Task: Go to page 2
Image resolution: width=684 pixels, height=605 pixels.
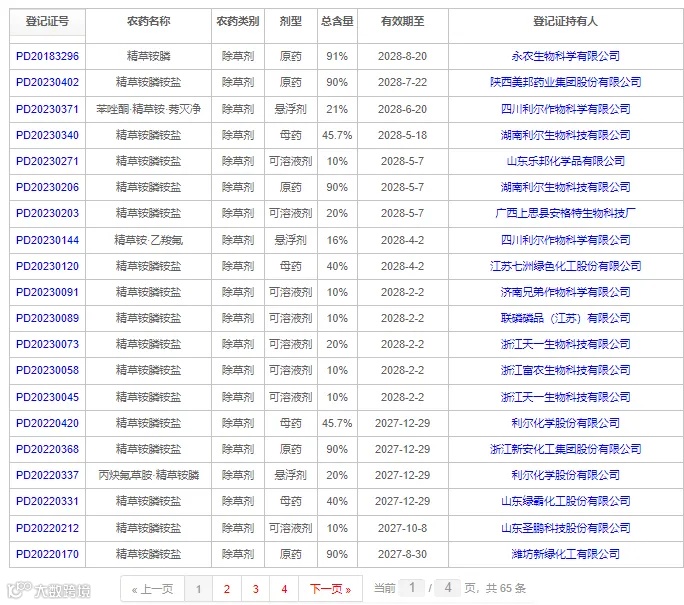Action: click(227, 589)
